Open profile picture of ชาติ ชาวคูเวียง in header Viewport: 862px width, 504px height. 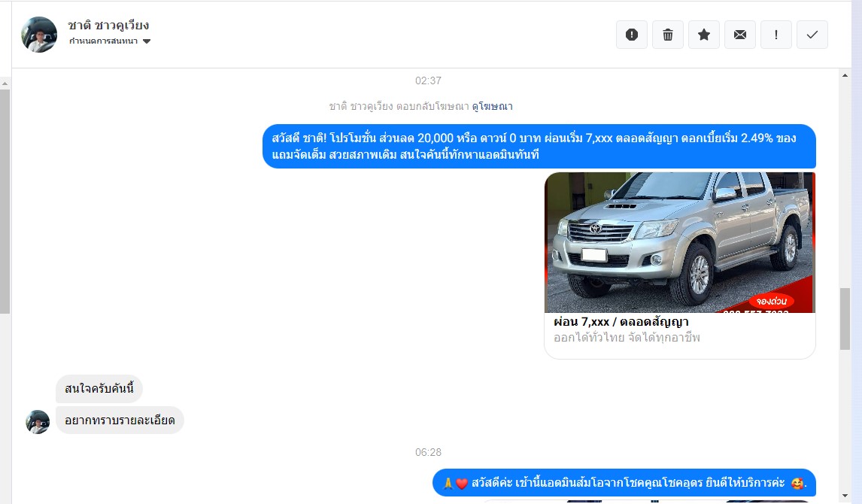(39, 35)
